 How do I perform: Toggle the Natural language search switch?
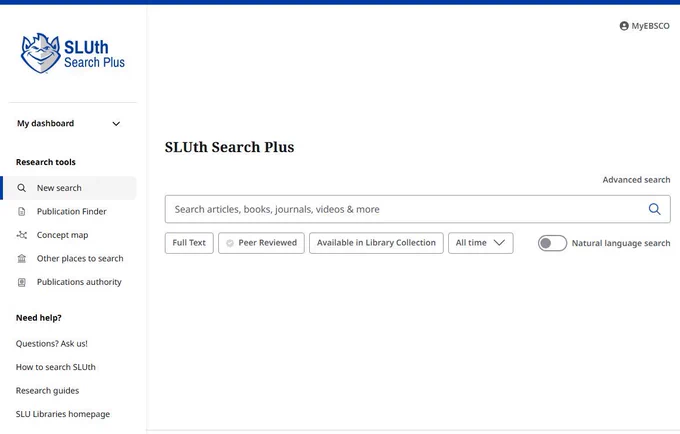[552, 243]
